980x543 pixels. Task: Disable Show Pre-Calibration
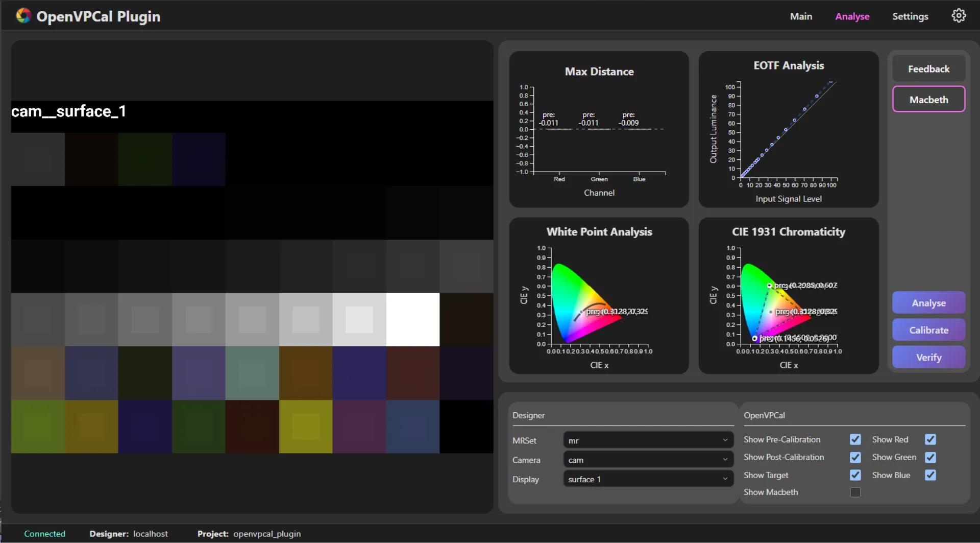[x=855, y=439]
